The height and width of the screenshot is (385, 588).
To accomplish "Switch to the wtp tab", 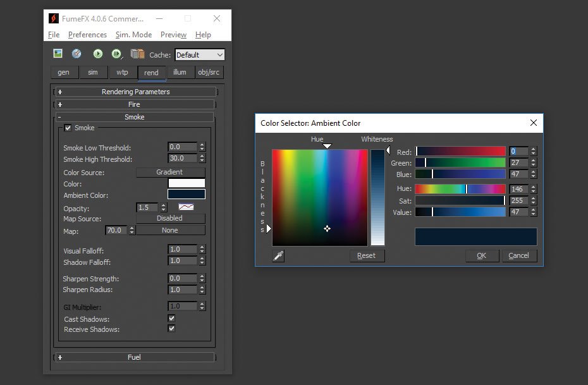I will [122, 72].
